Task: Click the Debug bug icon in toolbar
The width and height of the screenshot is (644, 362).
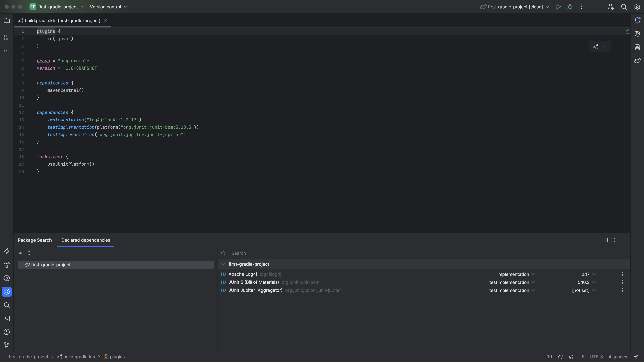Action: coord(570,7)
